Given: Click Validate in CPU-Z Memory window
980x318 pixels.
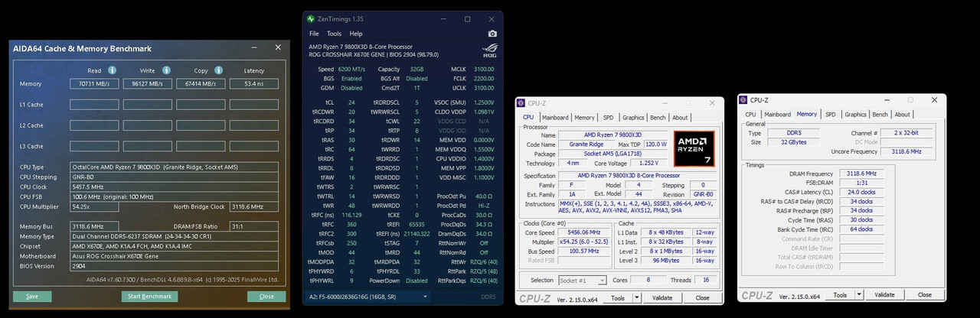Looking at the screenshot, I should 884,295.
